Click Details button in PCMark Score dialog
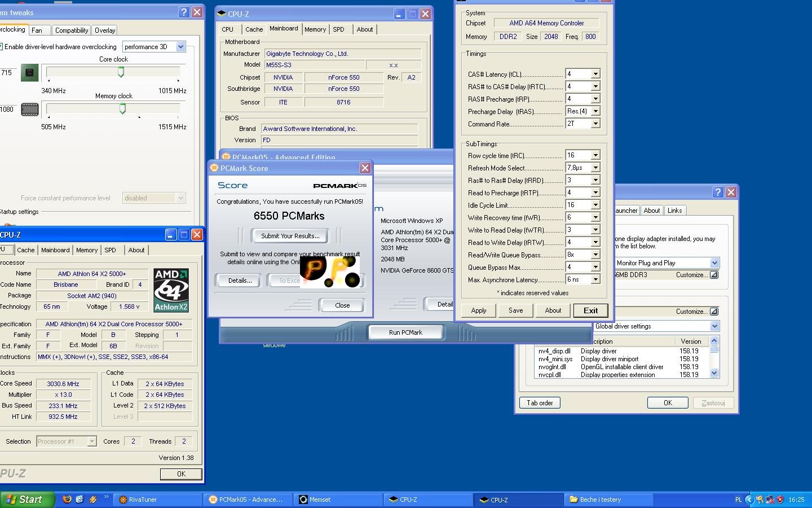Viewport: 812px width, 508px height. [240, 281]
